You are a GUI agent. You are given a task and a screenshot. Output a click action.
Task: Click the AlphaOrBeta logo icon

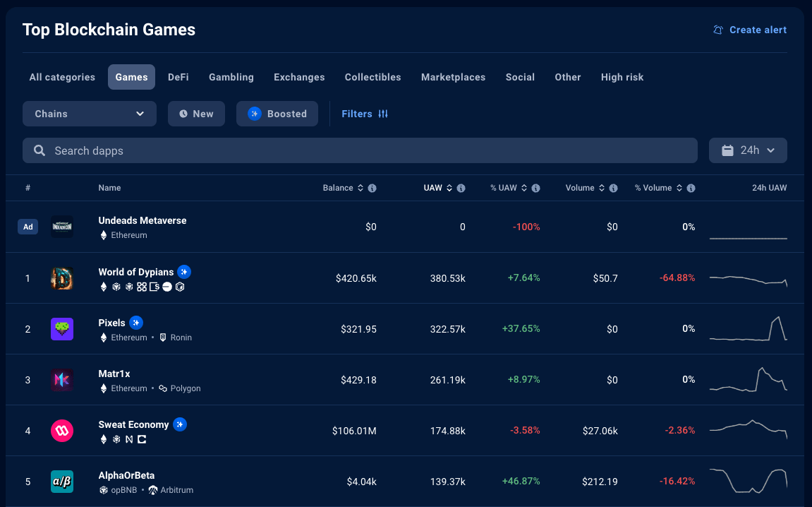[62, 482]
